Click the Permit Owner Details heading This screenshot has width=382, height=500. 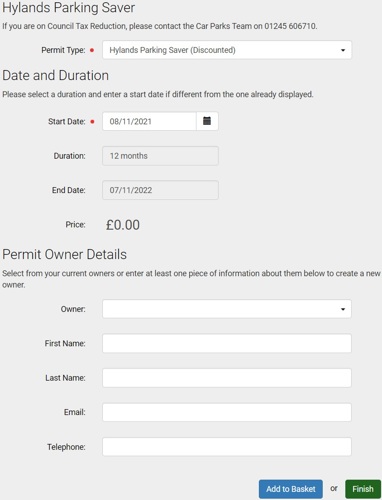click(64, 254)
